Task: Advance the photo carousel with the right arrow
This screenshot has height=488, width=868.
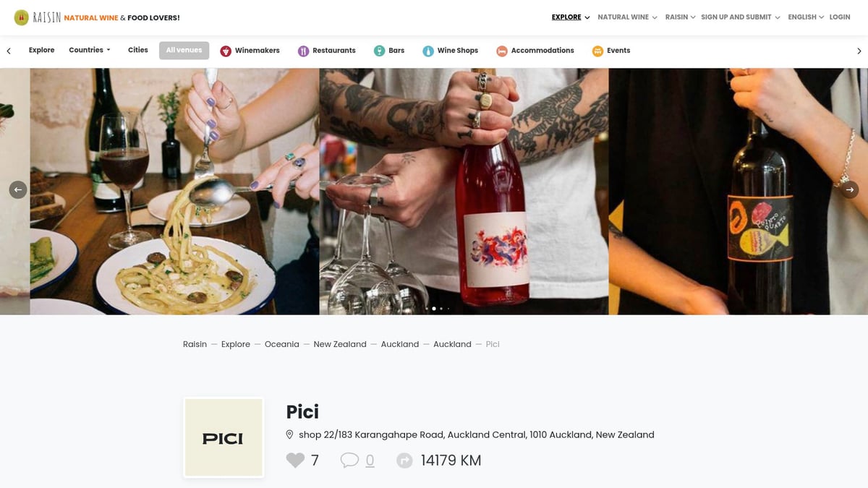Action: [849, 189]
